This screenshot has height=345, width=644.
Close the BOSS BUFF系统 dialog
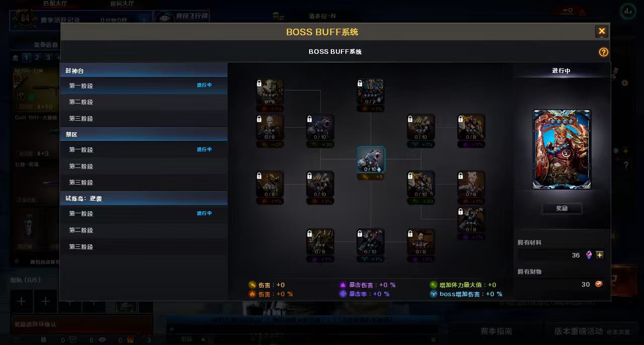pos(602,32)
